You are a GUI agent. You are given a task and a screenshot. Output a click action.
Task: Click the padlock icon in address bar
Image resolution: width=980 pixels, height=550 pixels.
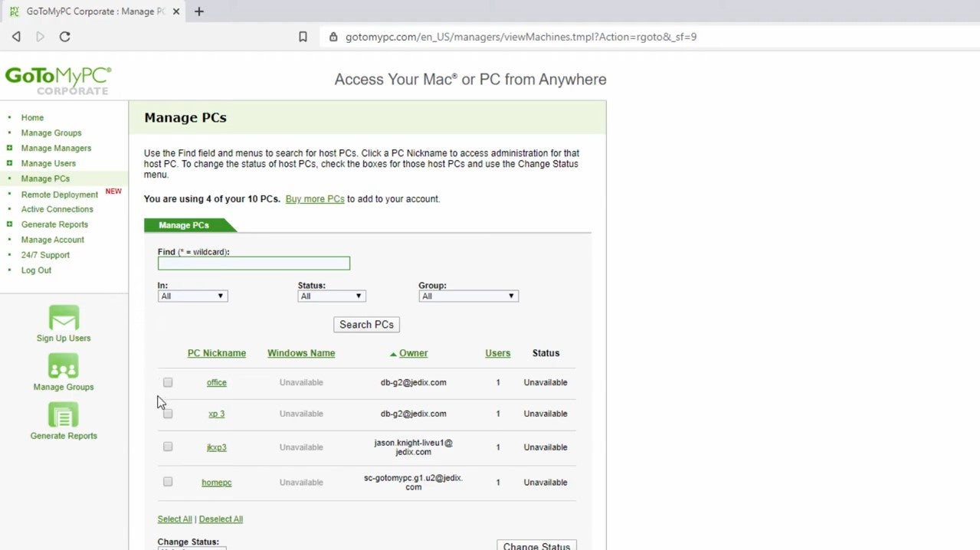click(x=333, y=37)
